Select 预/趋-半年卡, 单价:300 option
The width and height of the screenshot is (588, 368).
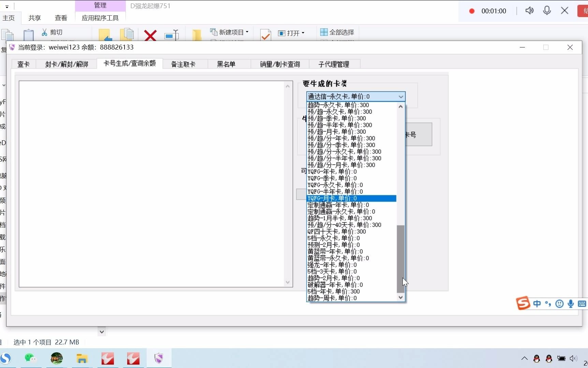coord(351,125)
